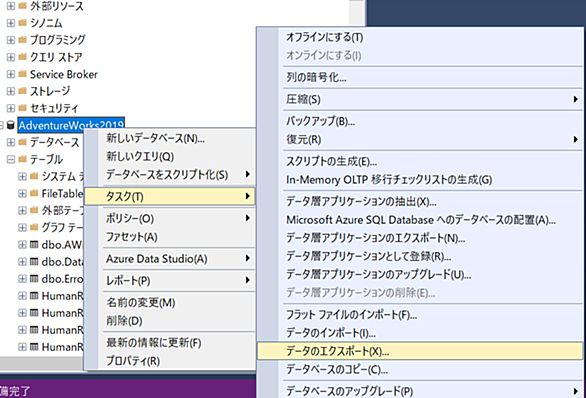This screenshot has height=398, width=586.
Task: Click the セキュリティ folder icon
Action: [22, 108]
